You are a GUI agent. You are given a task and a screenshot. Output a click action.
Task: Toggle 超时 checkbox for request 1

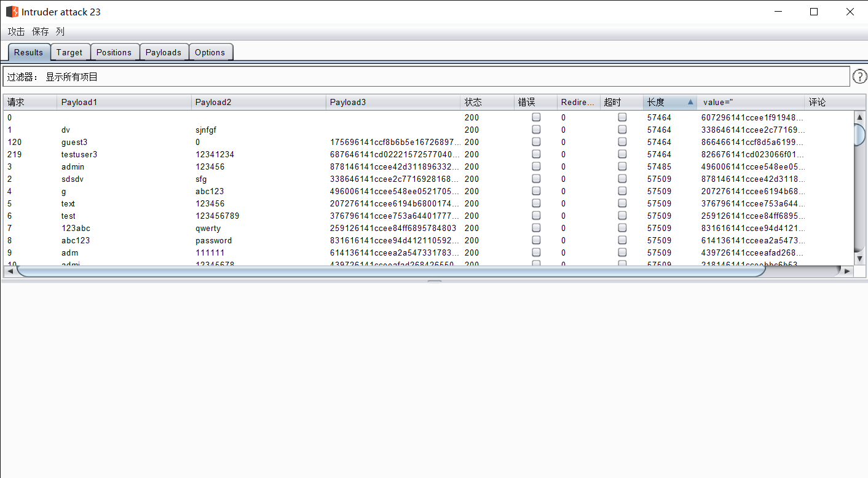click(x=623, y=130)
